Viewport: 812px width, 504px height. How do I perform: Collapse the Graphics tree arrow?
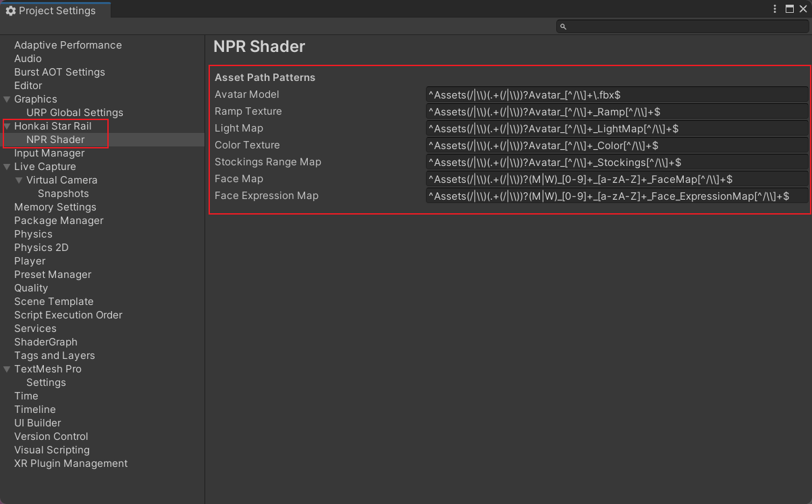tap(7, 99)
